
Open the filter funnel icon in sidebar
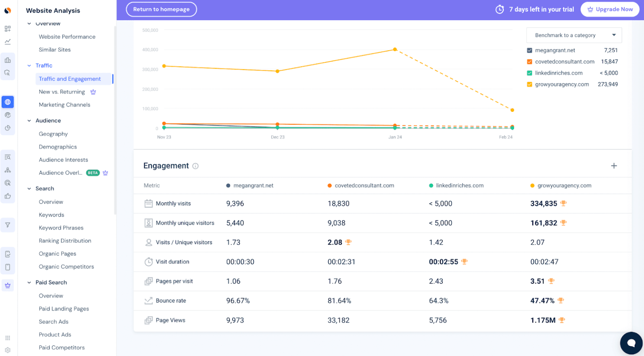point(8,225)
